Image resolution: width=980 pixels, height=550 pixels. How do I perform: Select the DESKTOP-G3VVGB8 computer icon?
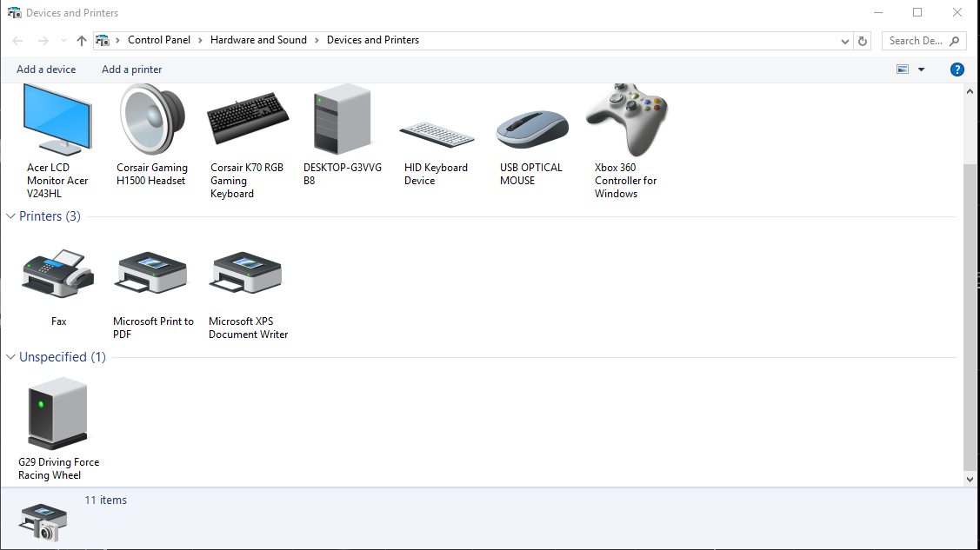tap(343, 120)
